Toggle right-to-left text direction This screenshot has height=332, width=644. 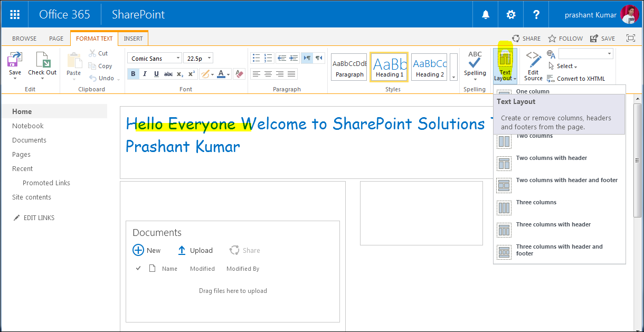319,58
